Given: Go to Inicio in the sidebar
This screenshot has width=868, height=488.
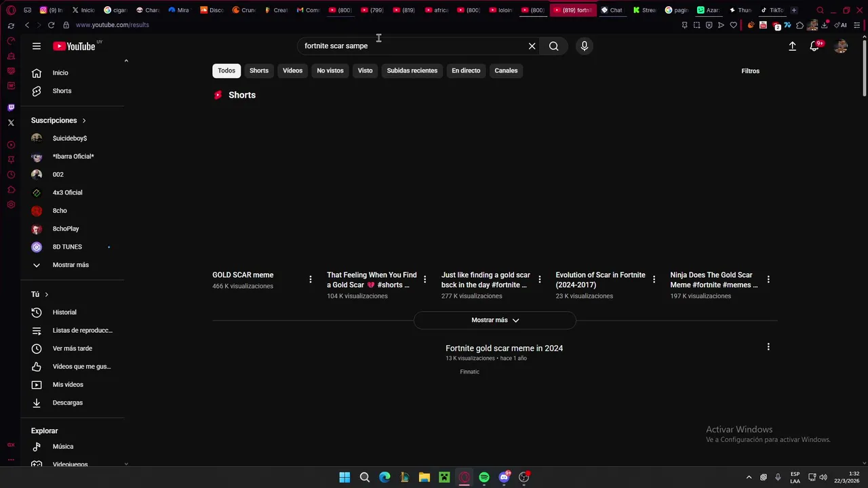Looking at the screenshot, I should tap(73, 73).
